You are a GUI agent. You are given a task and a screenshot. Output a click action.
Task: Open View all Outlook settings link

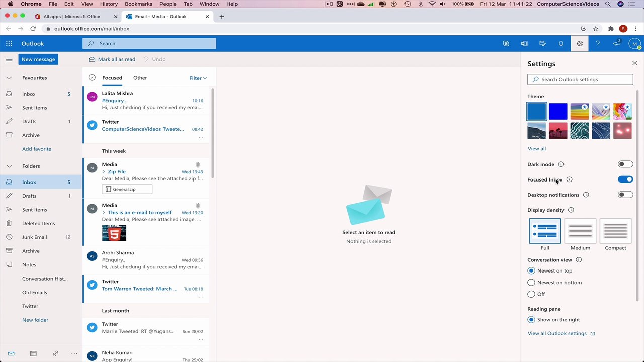pyautogui.click(x=561, y=334)
